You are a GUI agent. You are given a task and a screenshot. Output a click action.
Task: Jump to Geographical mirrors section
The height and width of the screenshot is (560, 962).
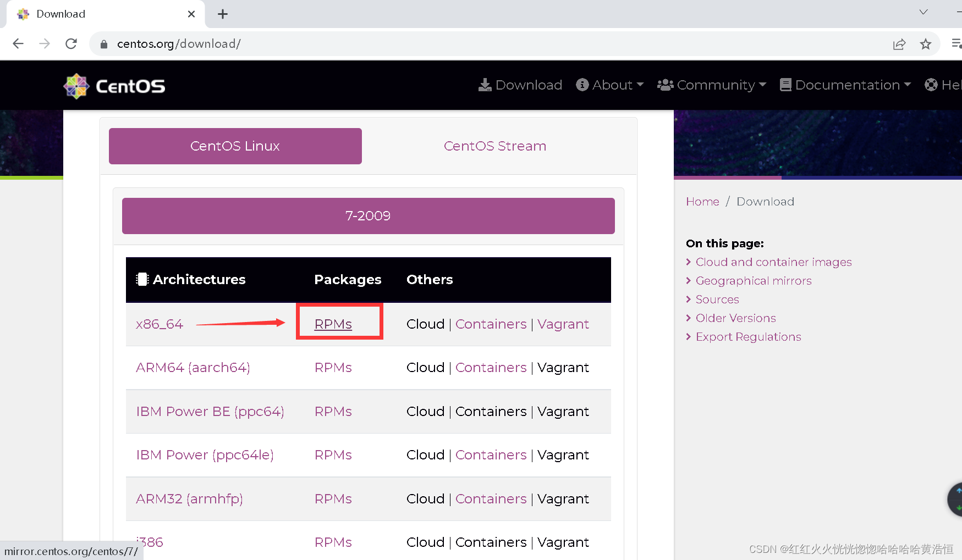754,281
